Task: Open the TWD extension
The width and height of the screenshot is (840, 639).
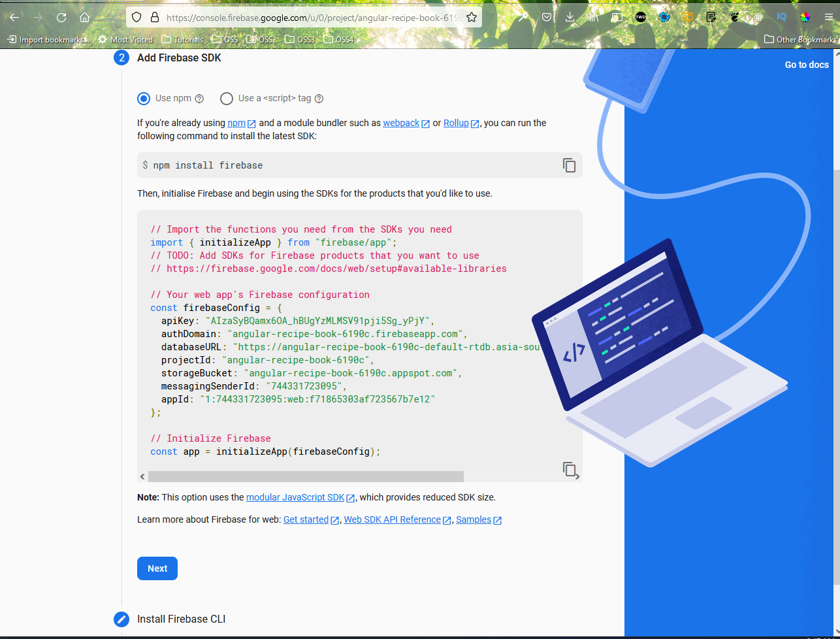Action: (x=641, y=18)
